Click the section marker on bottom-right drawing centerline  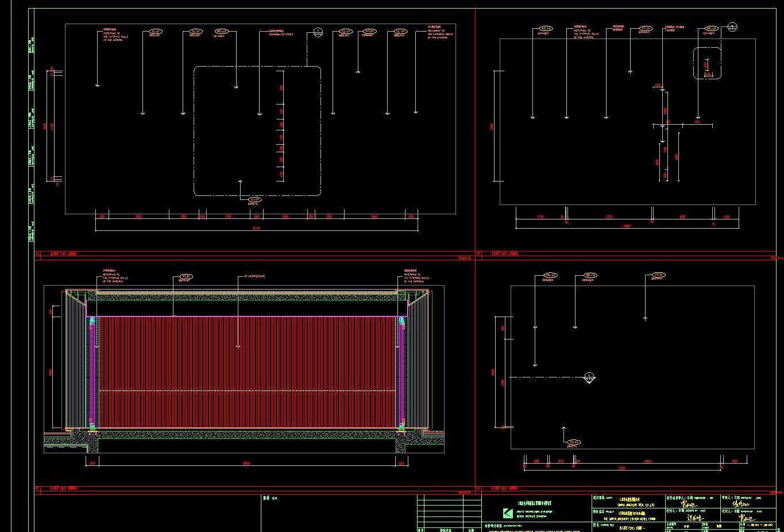pos(589,377)
